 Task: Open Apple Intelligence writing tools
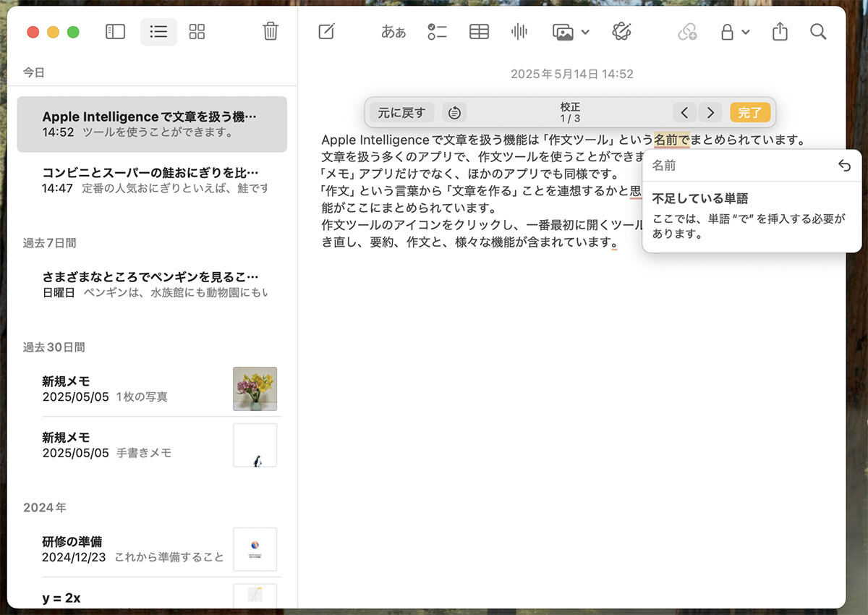(x=621, y=31)
